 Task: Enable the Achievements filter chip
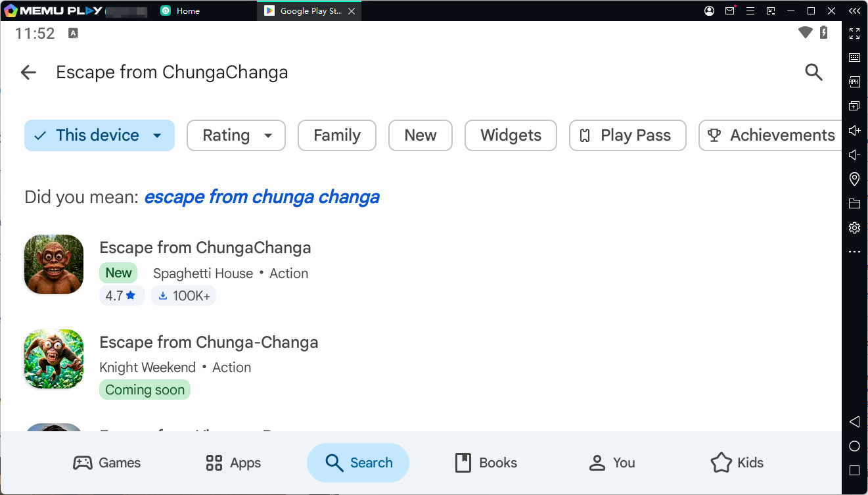tap(770, 135)
